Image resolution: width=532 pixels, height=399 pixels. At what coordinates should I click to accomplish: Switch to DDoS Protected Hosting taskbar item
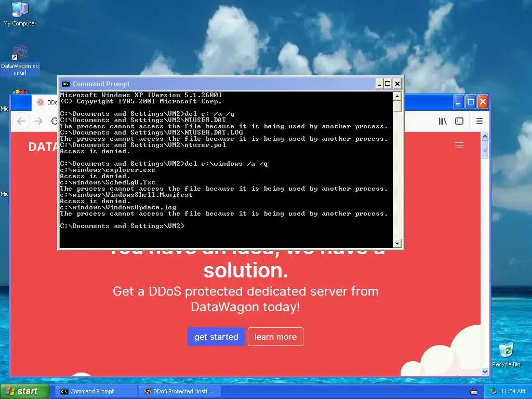(180, 391)
